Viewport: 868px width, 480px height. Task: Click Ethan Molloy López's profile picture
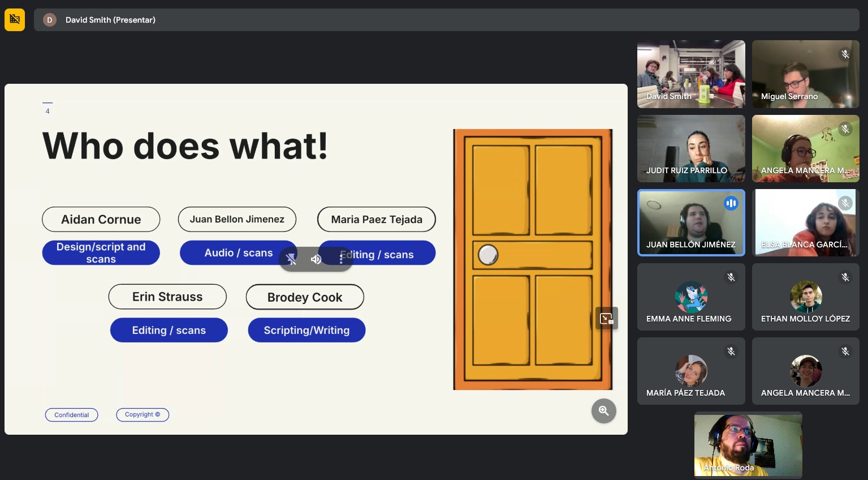pyautogui.click(x=806, y=297)
